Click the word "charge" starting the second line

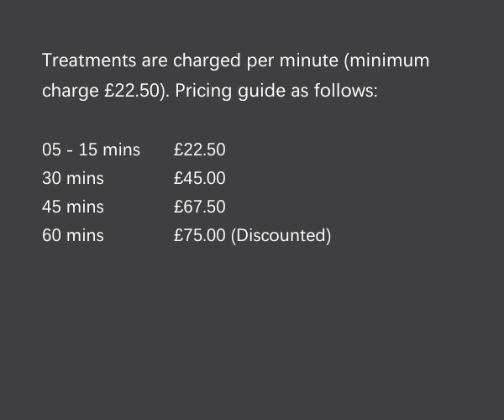[71, 90]
